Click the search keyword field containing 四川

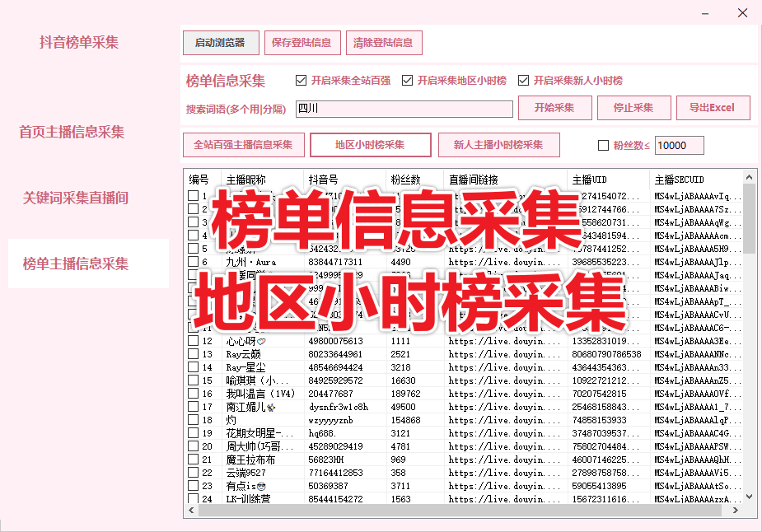click(x=404, y=109)
